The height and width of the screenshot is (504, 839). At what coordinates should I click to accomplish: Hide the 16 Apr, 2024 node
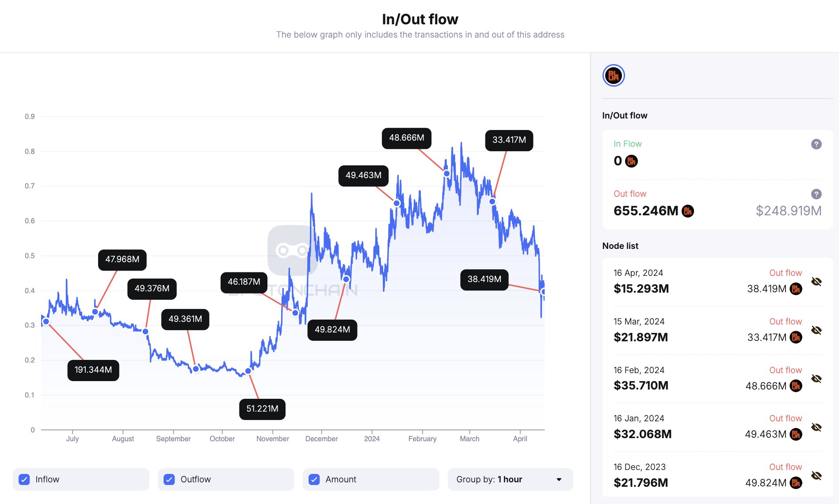click(x=816, y=282)
